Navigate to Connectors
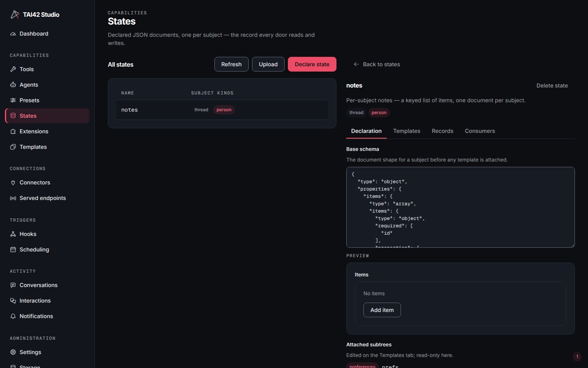The width and height of the screenshot is (588, 368). [x=47, y=183]
